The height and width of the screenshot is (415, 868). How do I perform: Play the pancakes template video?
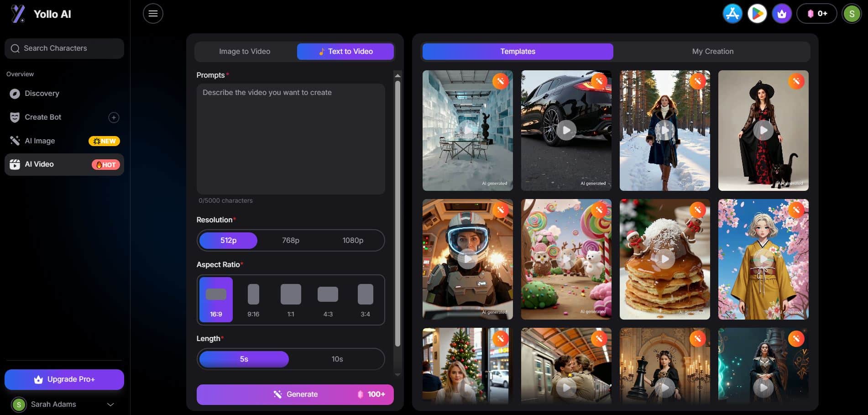(x=665, y=259)
